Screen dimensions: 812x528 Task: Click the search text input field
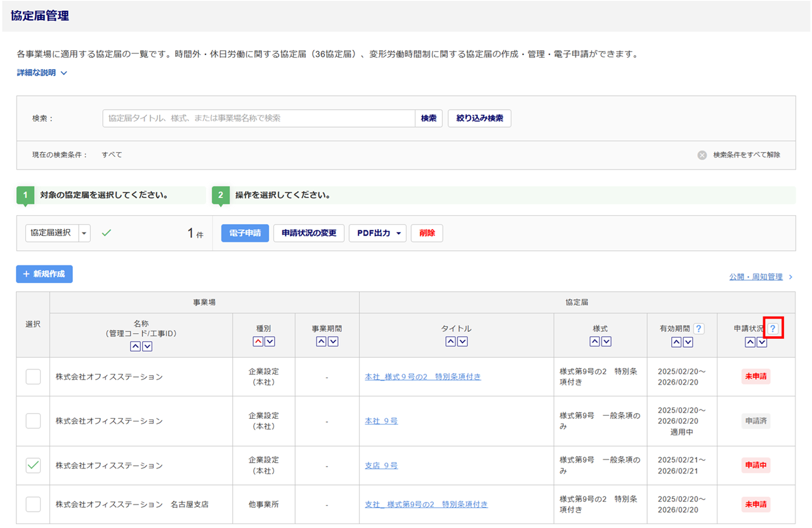coord(259,119)
